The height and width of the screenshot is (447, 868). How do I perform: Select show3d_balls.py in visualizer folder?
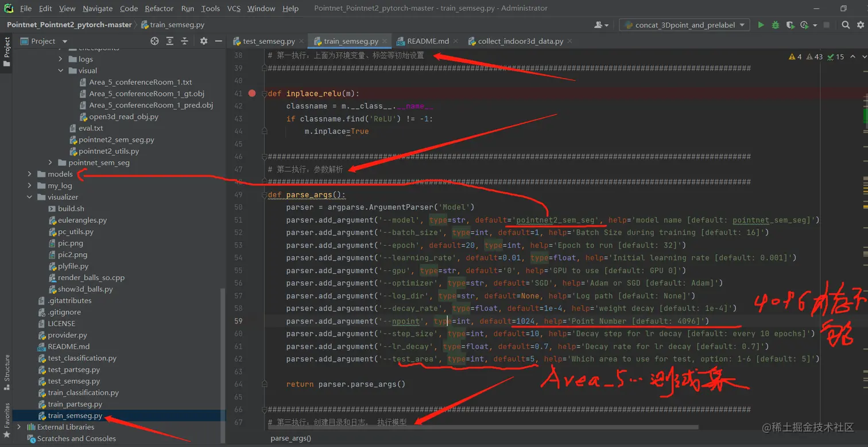pos(86,289)
